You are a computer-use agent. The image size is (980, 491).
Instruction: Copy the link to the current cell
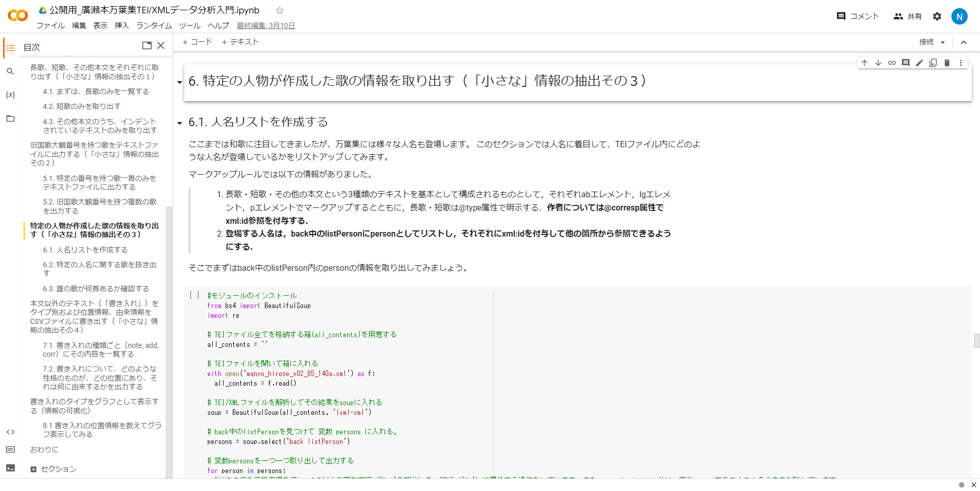pos(892,63)
